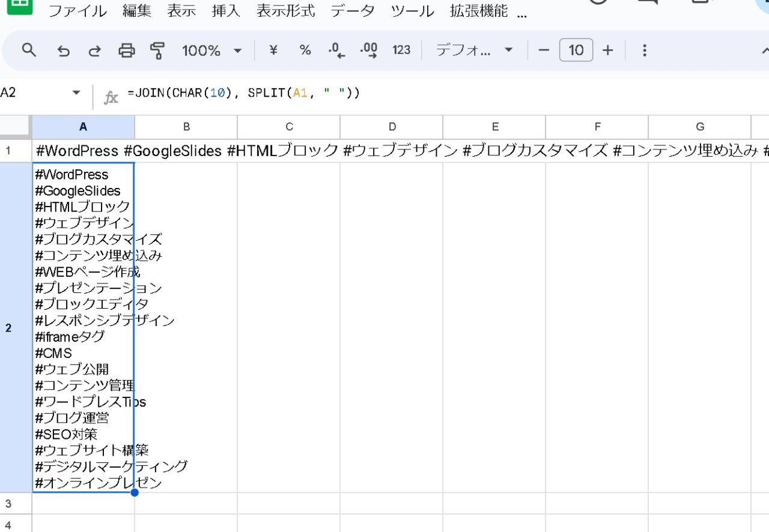This screenshot has width=769, height=532.
Task: Apply percent format with the % icon
Action: click(305, 50)
